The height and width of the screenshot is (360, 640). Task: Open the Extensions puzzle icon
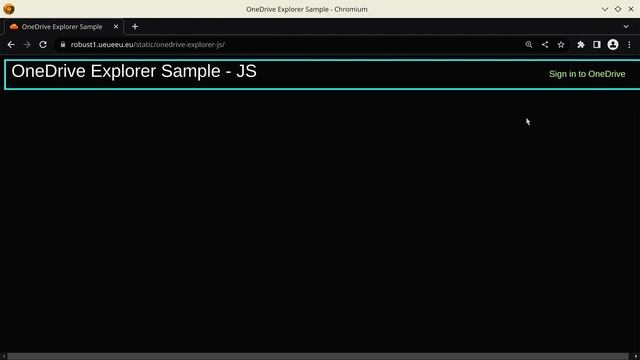point(580,44)
